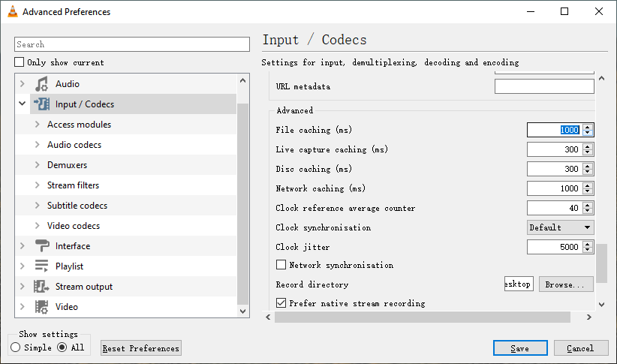
Task: Expand Stream filters subtree
Action: click(x=38, y=185)
